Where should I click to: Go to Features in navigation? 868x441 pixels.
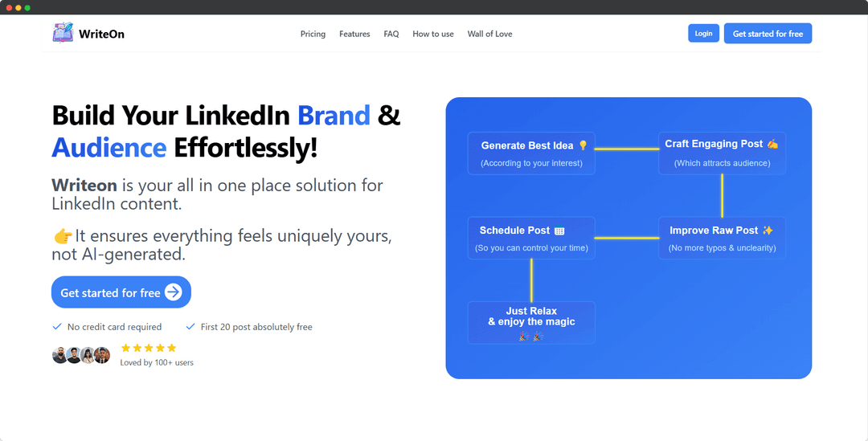coord(354,34)
